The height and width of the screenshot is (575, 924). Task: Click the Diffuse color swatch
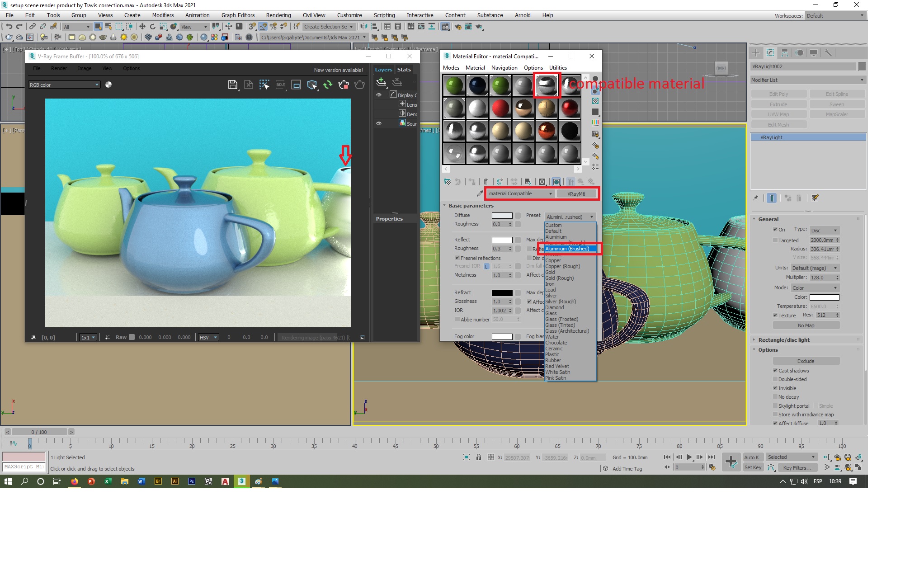[502, 216]
